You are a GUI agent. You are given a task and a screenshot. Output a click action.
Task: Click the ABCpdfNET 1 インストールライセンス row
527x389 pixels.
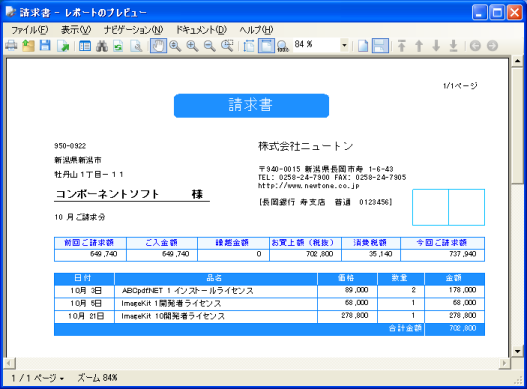coord(269,291)
